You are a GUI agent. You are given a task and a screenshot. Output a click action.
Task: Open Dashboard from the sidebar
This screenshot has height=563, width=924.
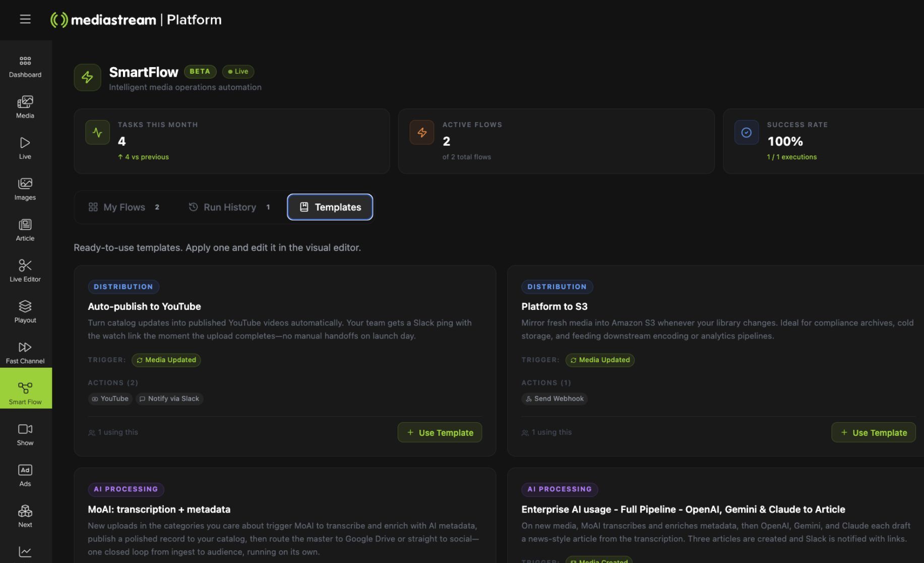25,68
